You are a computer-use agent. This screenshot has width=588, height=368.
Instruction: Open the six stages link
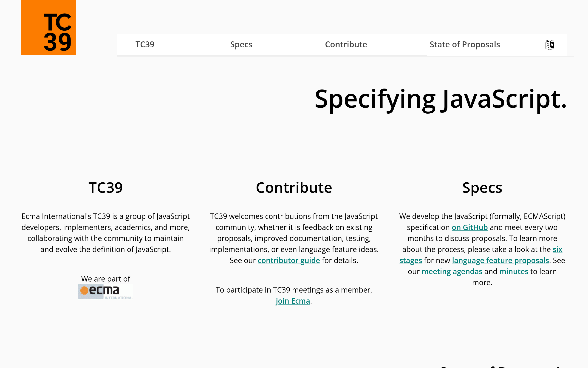[557, 250]
